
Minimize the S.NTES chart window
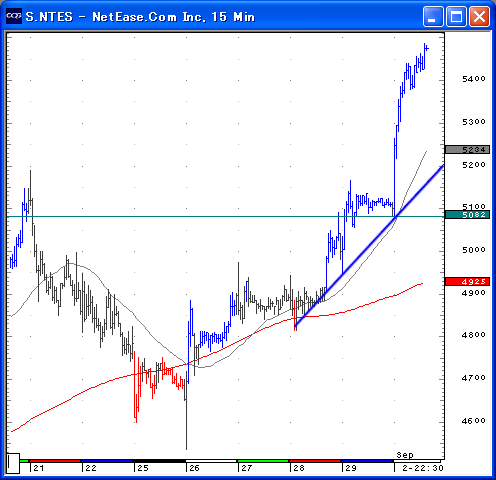(x=433, y=16)
